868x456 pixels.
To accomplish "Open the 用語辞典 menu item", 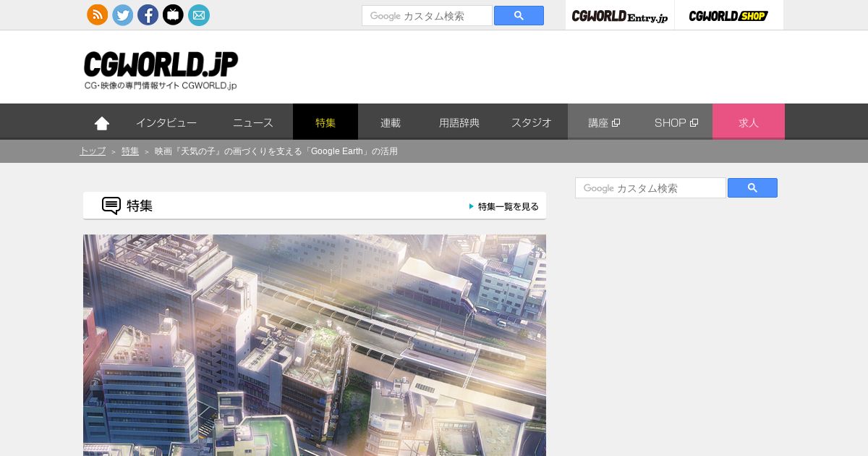I will 459,122.
